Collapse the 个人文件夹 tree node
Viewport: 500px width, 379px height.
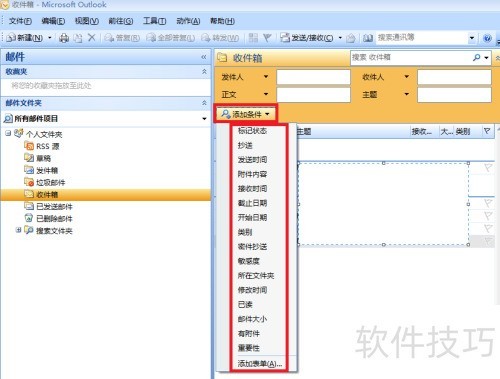pos(8,133)
